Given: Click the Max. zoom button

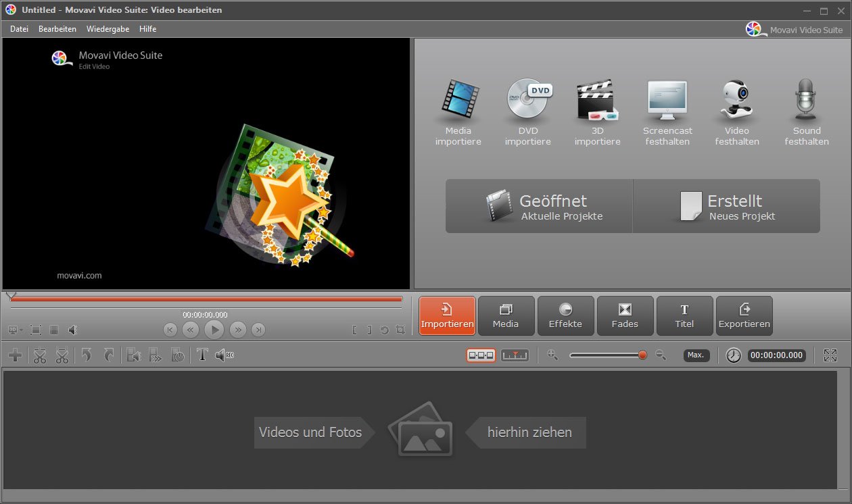Looking at the screenshot, I should (696, 355).
